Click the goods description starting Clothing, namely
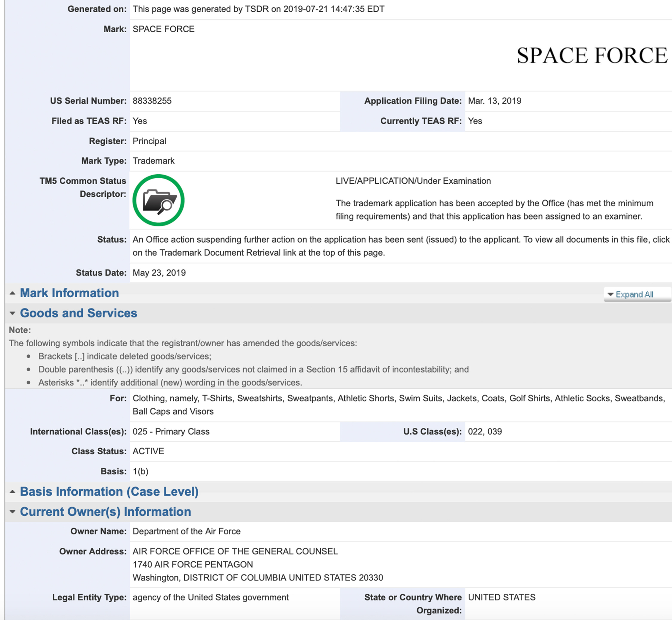The height and width of the screenshot is (620, 672). tap(399, 405)
